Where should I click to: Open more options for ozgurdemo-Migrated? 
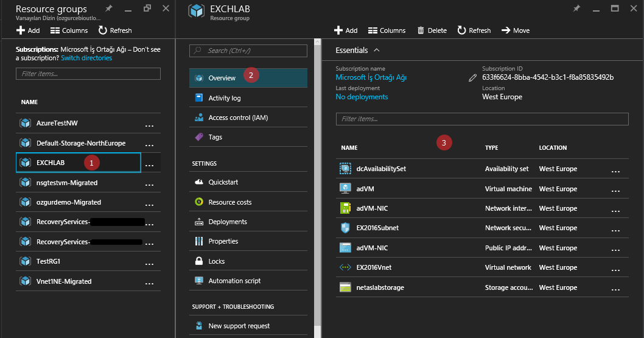point(150,204)
